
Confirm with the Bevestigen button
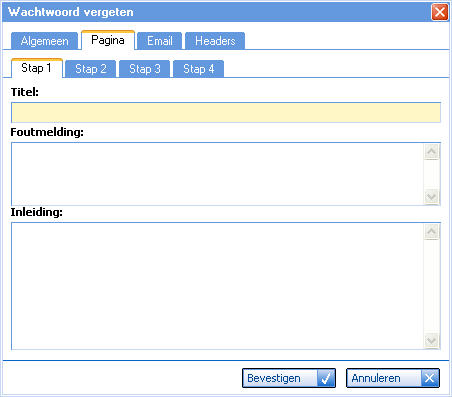[289, 378]
